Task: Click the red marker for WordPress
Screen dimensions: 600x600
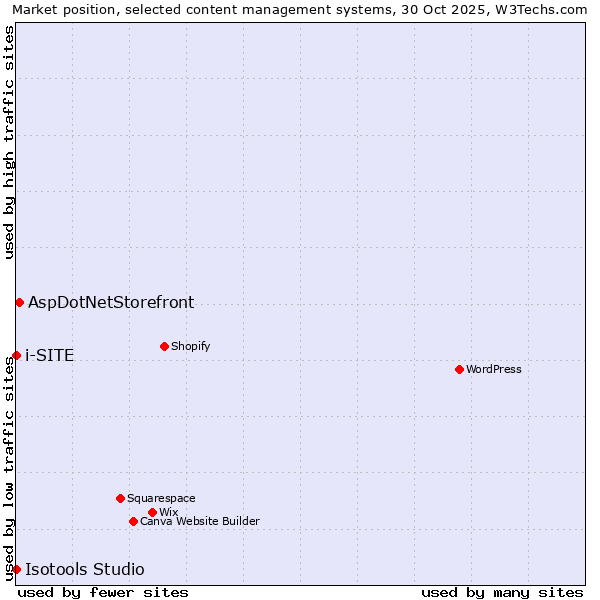Action: (459, 369)
